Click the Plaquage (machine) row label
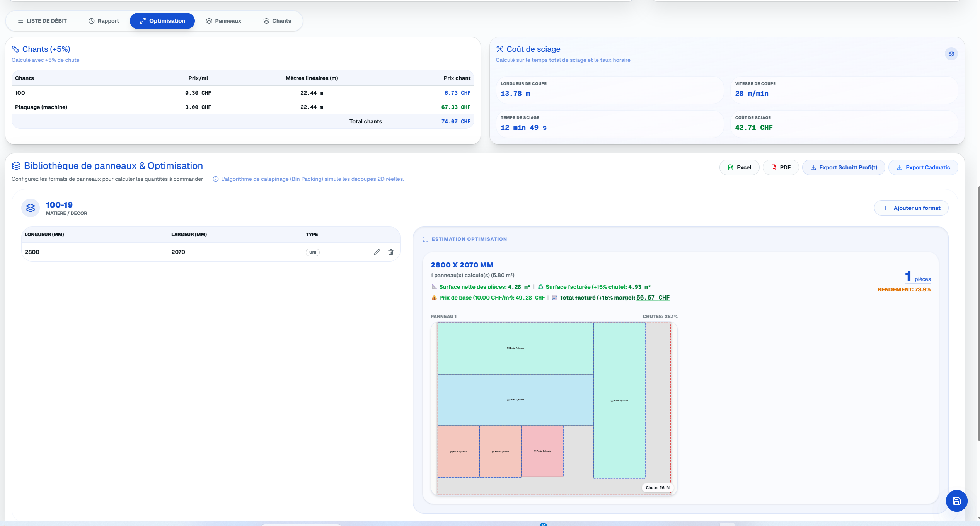The width and height of the screenshot is (980, 526). click(41, 107)
